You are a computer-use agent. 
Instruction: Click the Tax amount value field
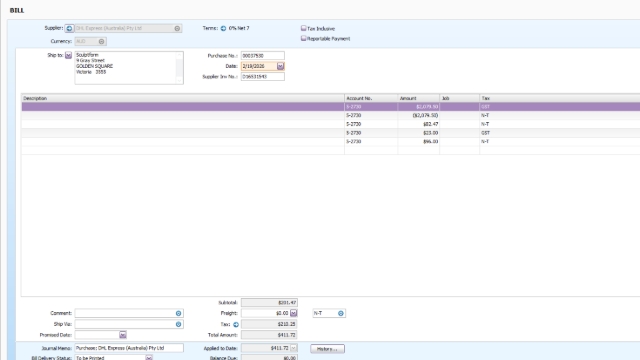pyautogui.click(x=269, y=324)
